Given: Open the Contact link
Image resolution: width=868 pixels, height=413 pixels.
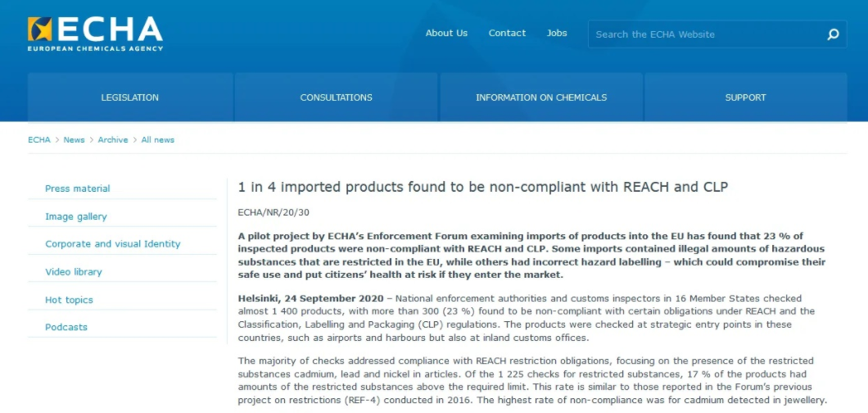Looking at the screenshot, I should pos(507,34).
